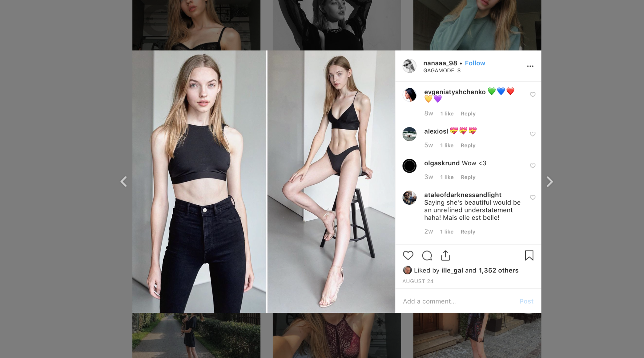Like alexiosl's comment heart
This screenshot has height=358, width=644.
[x=533, y=134]
